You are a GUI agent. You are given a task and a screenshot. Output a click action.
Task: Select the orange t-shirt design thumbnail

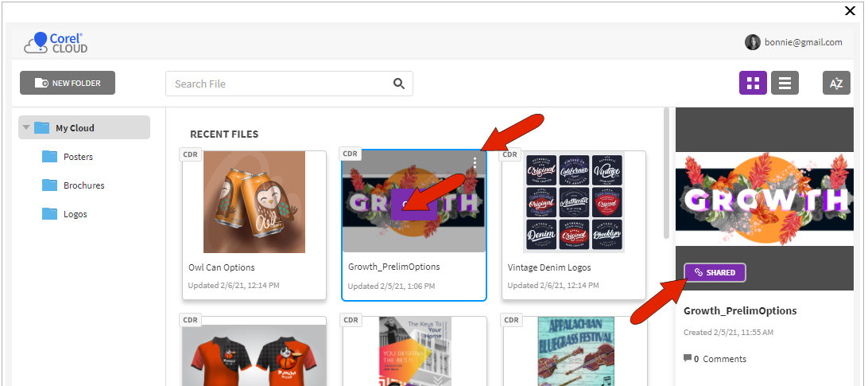pyautogui.click(x=254, y=355)
